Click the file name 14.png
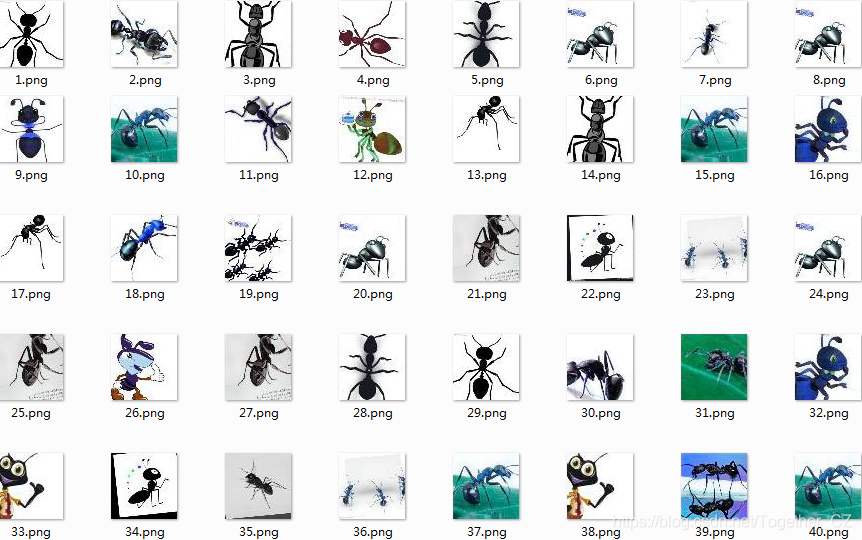 pyautogui.click(x=601, y=175)
